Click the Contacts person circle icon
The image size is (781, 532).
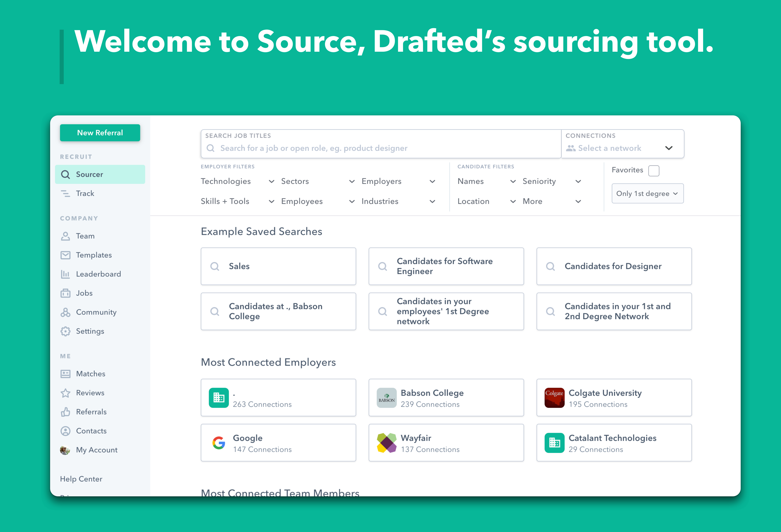pos(65,431)
